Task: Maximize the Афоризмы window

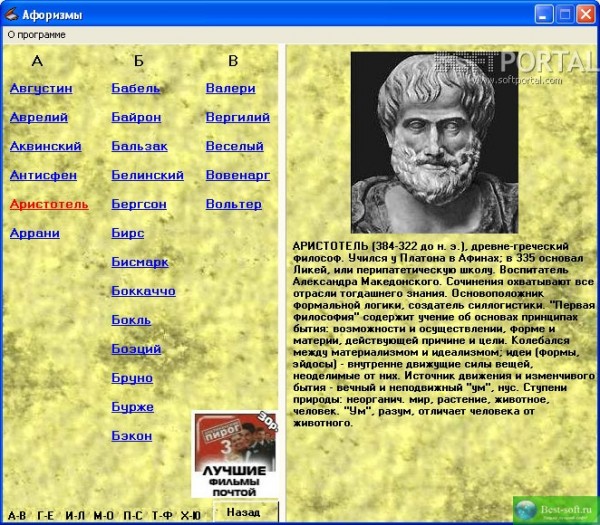Action: click(565, 15)
